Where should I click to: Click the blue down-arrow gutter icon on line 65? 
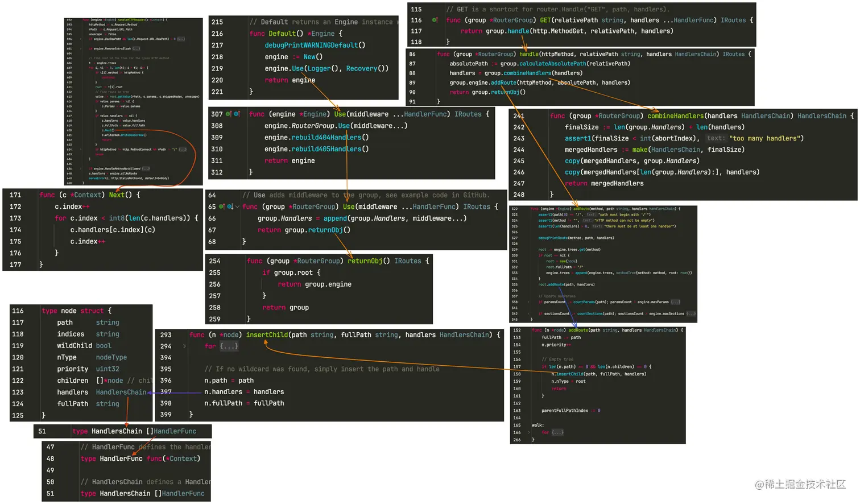pos(230,207)
